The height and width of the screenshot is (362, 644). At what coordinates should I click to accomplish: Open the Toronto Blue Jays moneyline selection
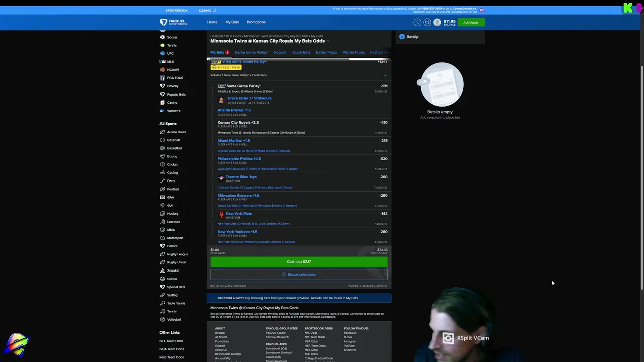[241, 177]
